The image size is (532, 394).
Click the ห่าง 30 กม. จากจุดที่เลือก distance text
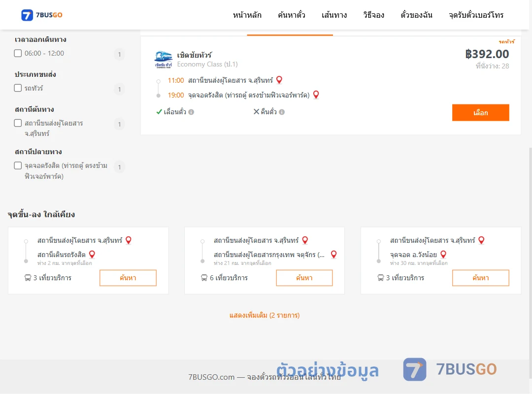[419, 263]
